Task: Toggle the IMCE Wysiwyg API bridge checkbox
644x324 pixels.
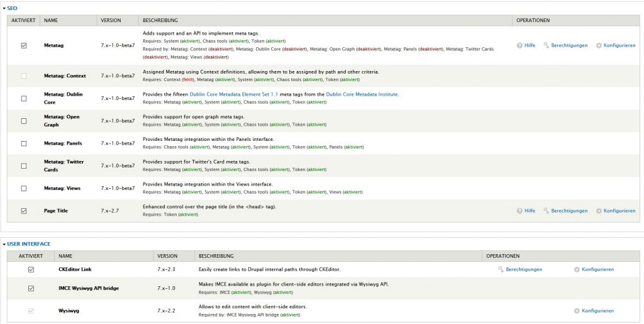Action: pyautogui.click(x=31, y=289)
